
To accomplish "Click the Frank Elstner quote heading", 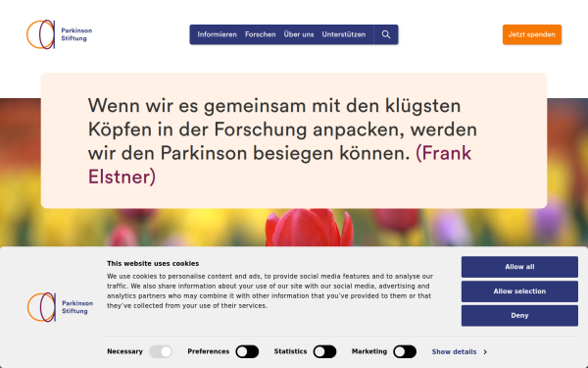I will pos(282,140).
